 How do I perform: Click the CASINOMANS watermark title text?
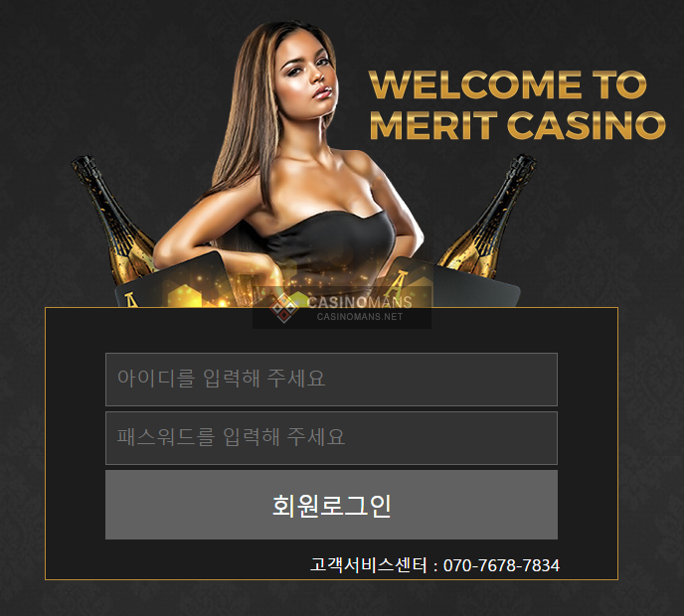[360, 302]
